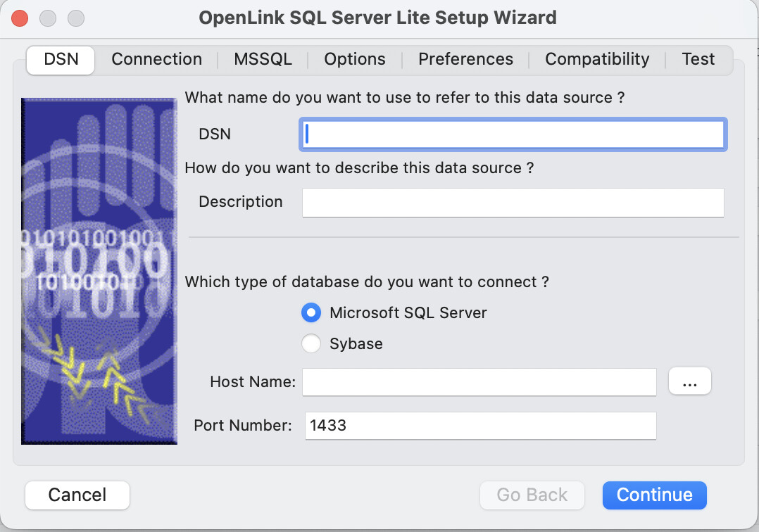
Task: Close the setup wizard window
Action: coord(20,18)
